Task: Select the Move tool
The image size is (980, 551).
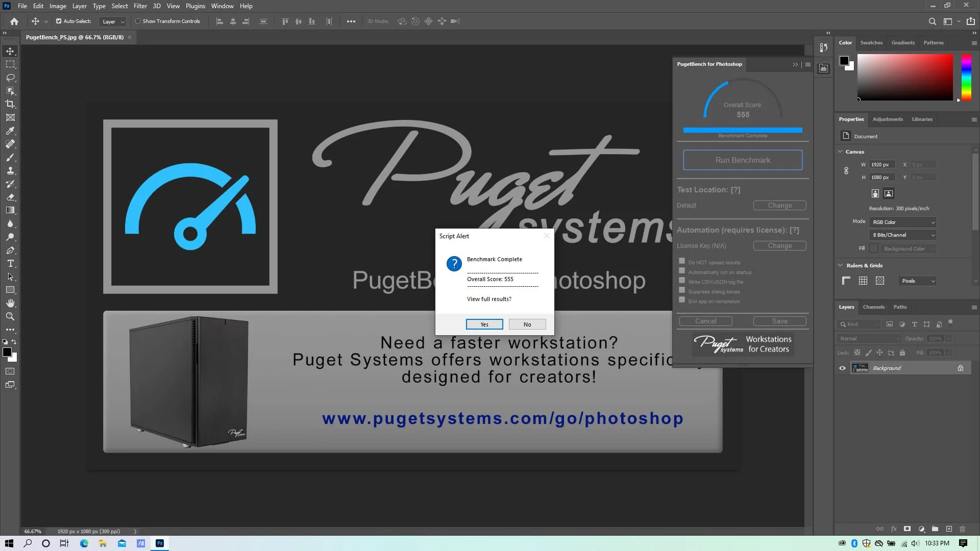Action: point(10,51)
